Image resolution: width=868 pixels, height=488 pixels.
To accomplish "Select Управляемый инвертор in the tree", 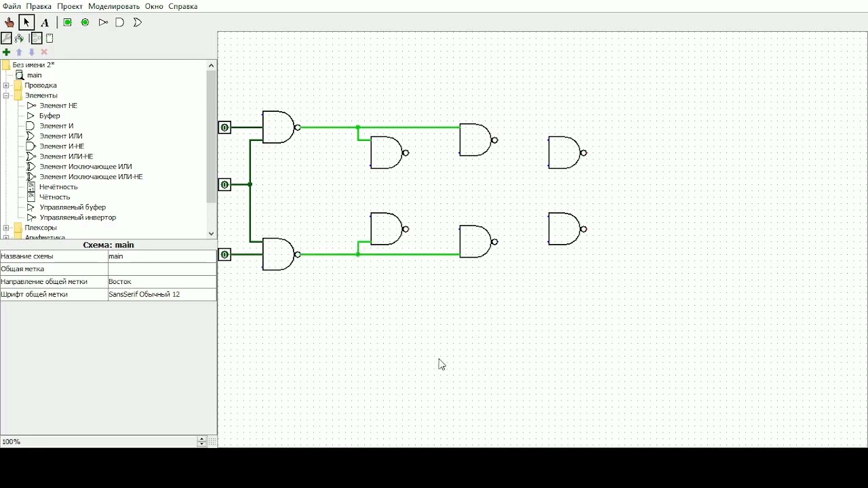I will tap(78, 218).
